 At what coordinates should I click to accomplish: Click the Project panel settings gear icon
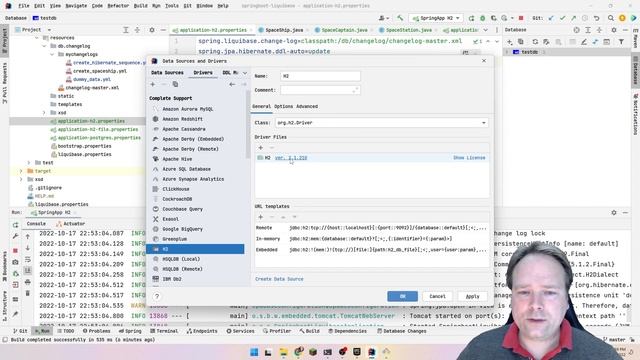click(152, 30)
